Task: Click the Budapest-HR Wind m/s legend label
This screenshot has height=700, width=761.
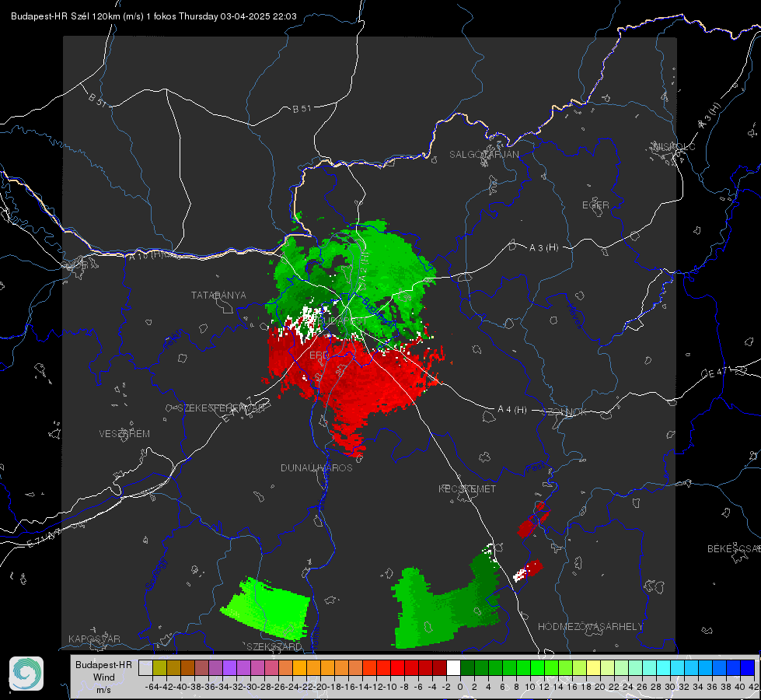Action: [x=104, y=677]
